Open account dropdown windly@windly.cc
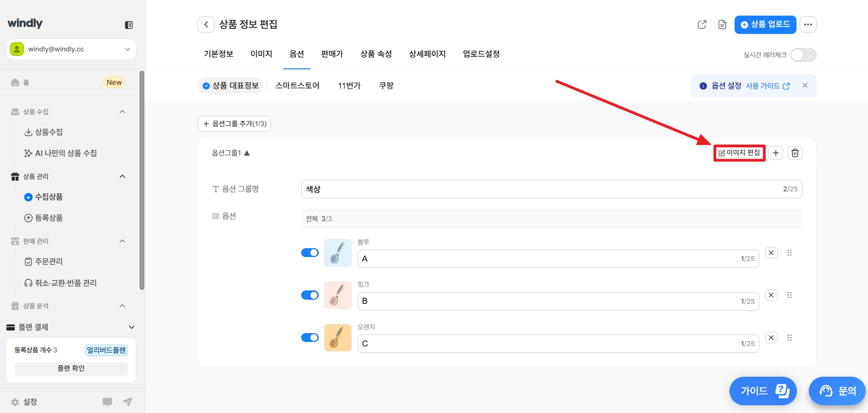This screenshot has width=868, height=413. pyautogui.click(x=71, y=49)
